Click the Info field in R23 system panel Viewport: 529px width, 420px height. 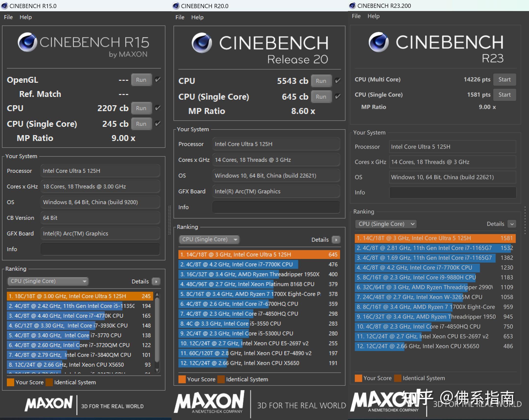point(453,192)
